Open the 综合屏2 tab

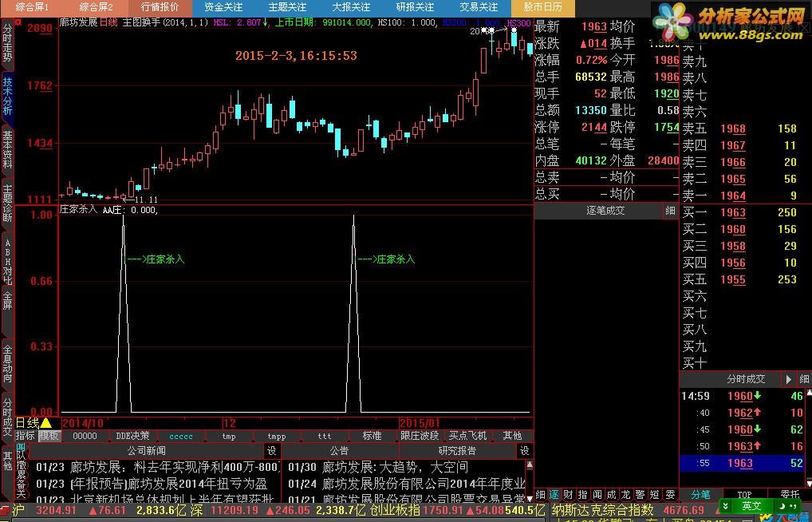coord(96,7)
